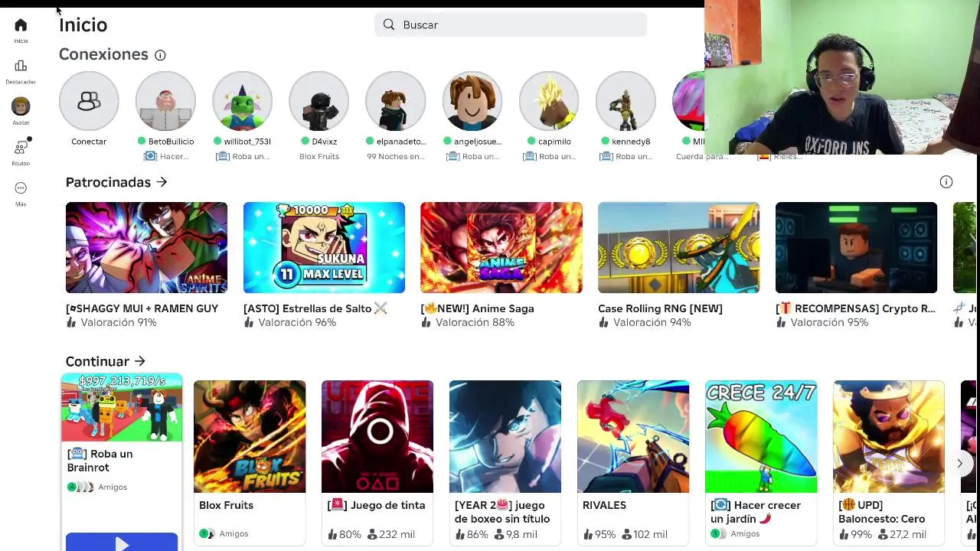Image resolution: width=980 pixels, height=551 pixels.
Task: Open Case Rolling RNG sponsored game
Action: [x=678, y=247]
